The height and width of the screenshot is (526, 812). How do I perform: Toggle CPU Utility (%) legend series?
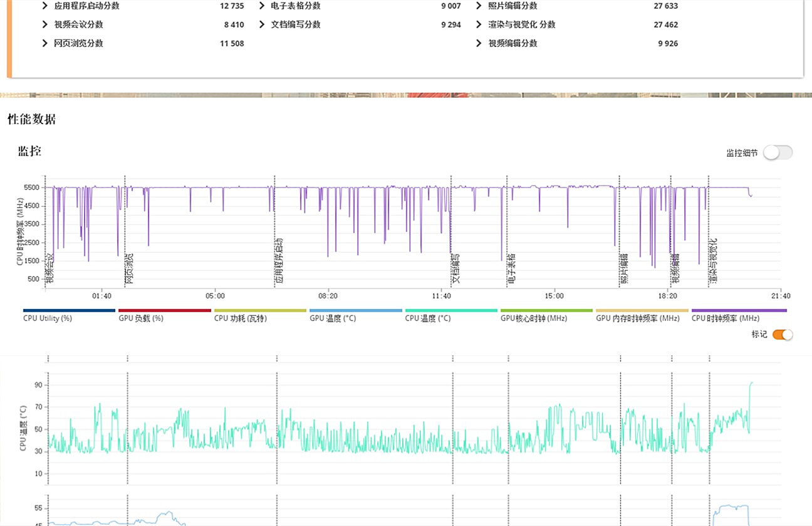coord(48,318)
